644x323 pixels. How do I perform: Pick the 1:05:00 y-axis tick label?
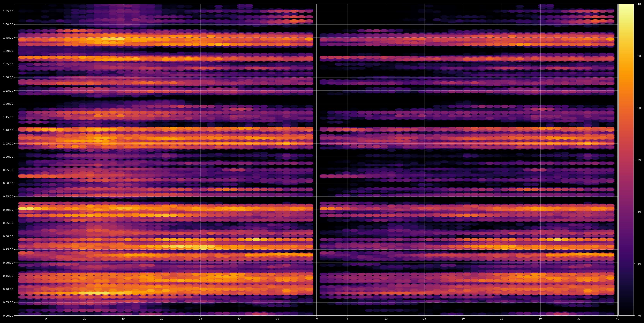[x=8, y=143]
